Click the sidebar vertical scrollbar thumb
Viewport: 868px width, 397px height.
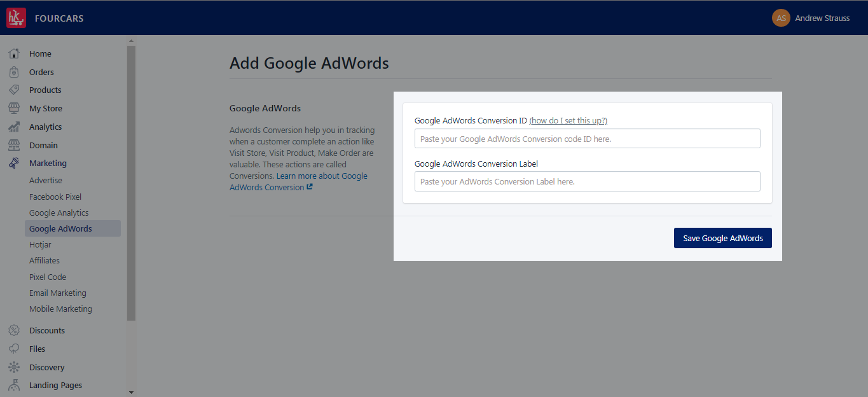click(132, 183)
